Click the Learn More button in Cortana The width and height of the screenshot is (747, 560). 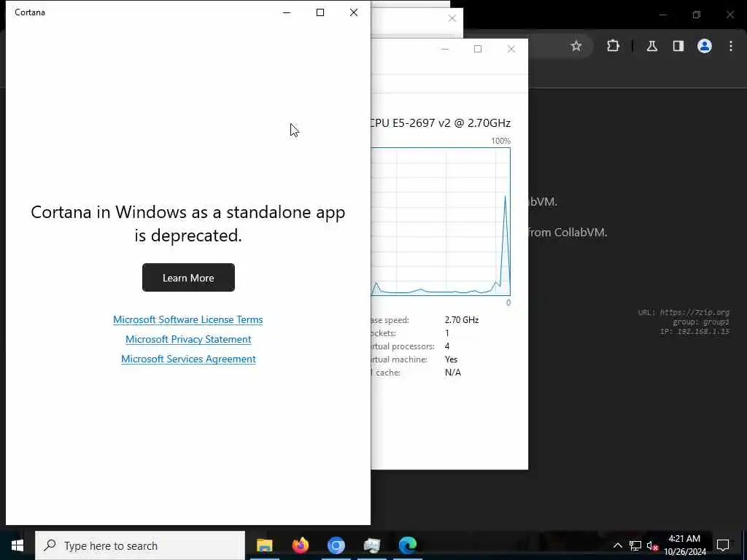tap(188, 278)
